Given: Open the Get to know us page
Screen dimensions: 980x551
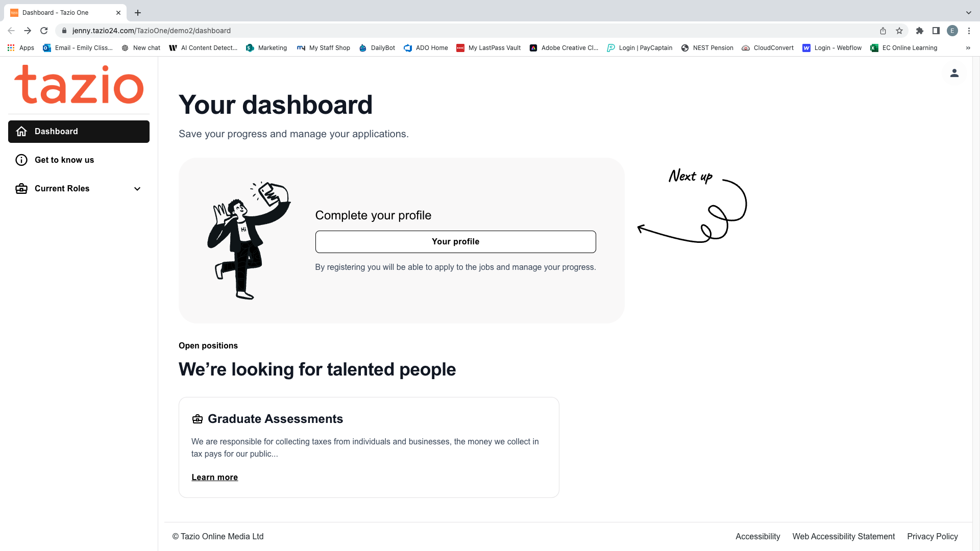Looking at the screenshot, I should [64, 160].
